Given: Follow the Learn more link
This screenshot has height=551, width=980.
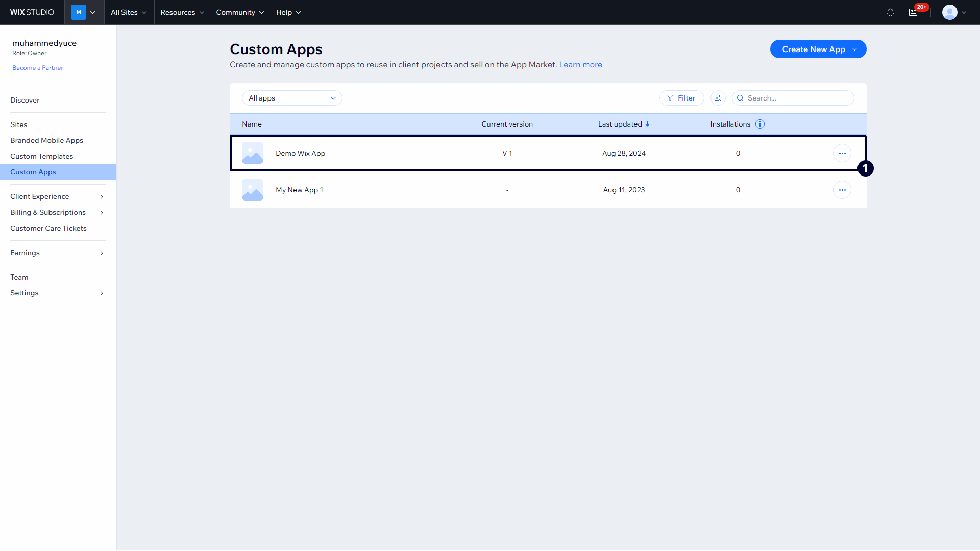Looking at the screenshot, I should pyautogui.click(x=580, y=65).
